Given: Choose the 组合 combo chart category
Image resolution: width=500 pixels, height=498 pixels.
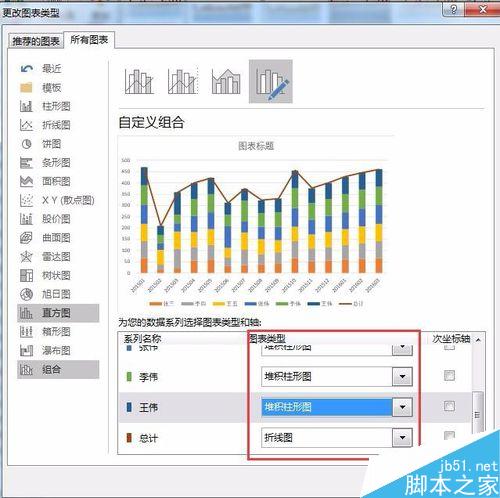Looking at the screenshot, I should (58, 369).
